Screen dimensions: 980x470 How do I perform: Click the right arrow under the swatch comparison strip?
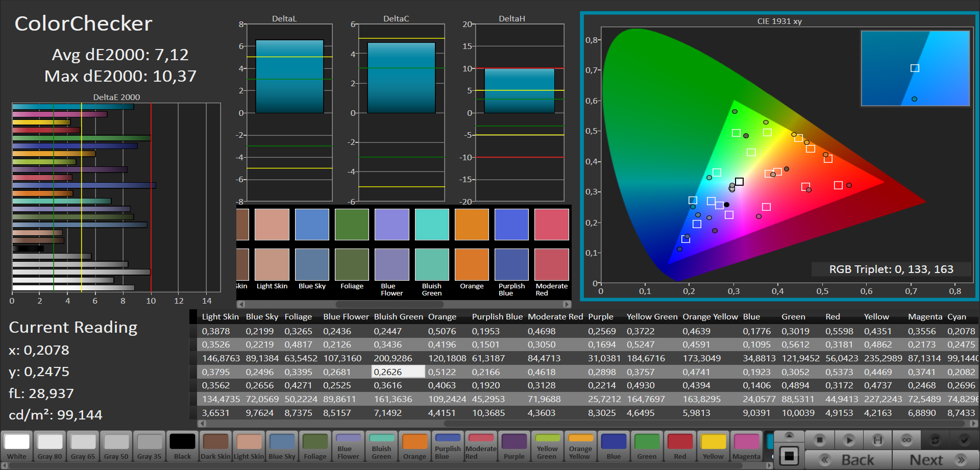tap(567, 304)
